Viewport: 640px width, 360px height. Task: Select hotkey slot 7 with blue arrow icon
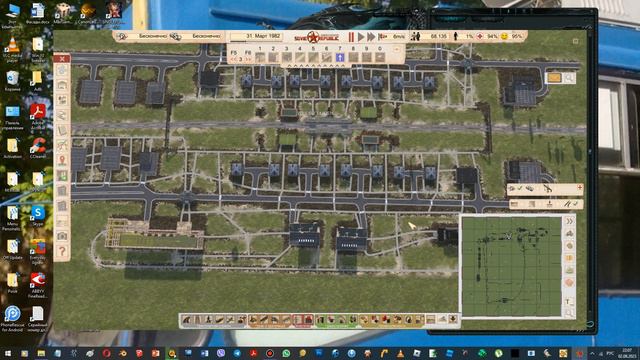point(340,58)
